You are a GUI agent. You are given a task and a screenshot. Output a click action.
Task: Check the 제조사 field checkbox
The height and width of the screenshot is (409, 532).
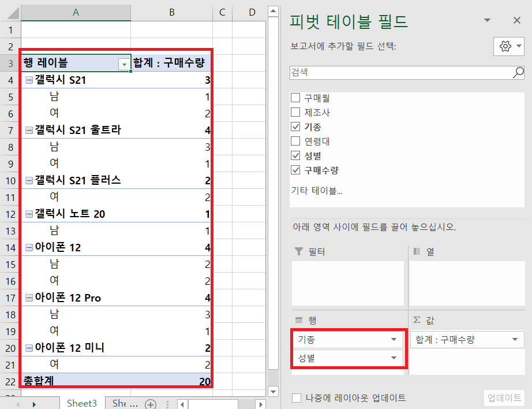(x=295, y=112)
